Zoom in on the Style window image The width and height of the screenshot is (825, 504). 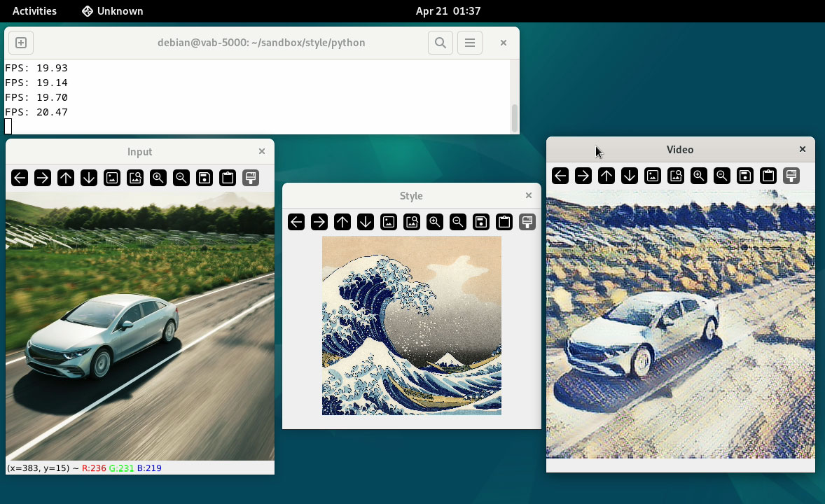pos(435,222)
